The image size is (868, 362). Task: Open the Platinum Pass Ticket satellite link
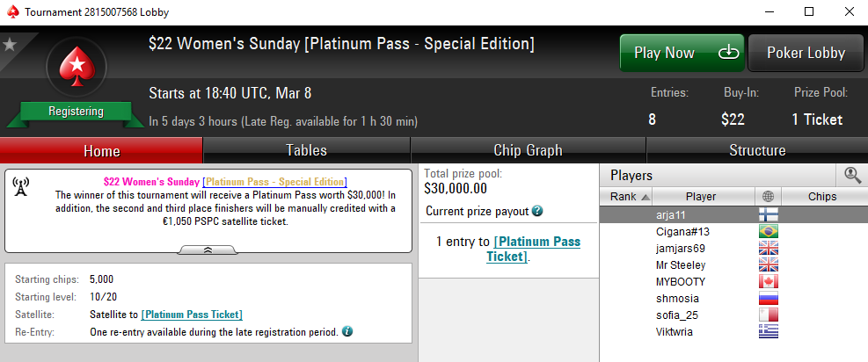192,315
